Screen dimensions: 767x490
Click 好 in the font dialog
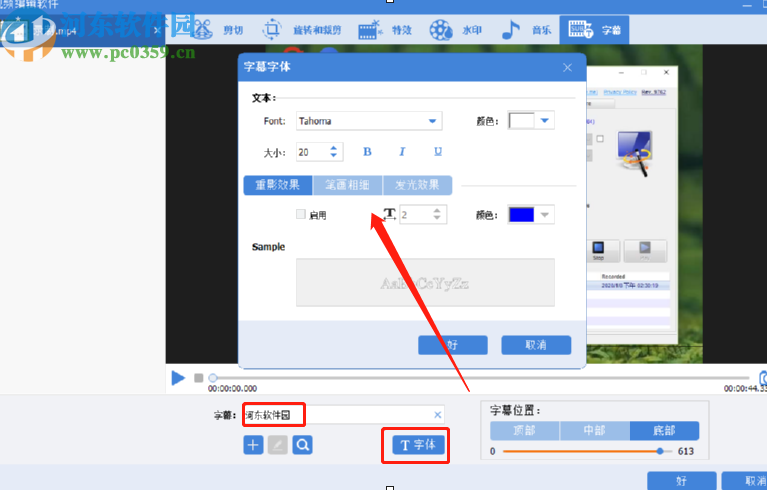pyautogui.click(x=452, y=345)
